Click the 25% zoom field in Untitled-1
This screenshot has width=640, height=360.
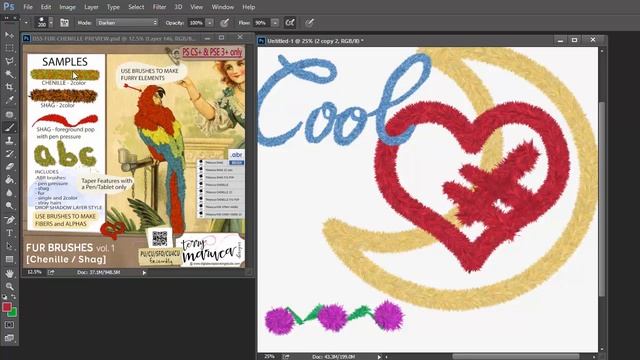tap(269, 357)
